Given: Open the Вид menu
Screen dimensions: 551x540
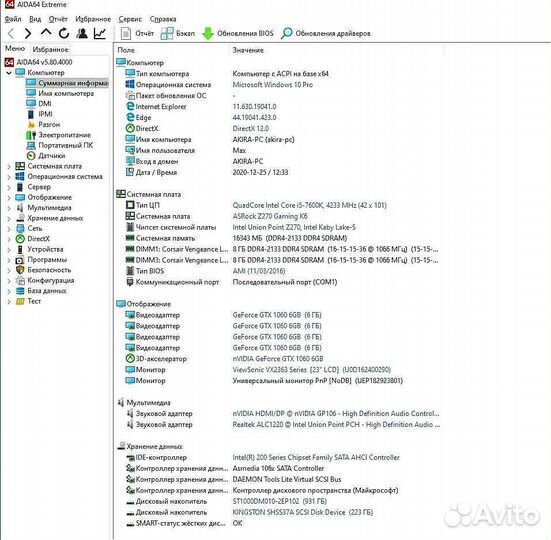Looking at the screenshot, I should pos(35,19).
